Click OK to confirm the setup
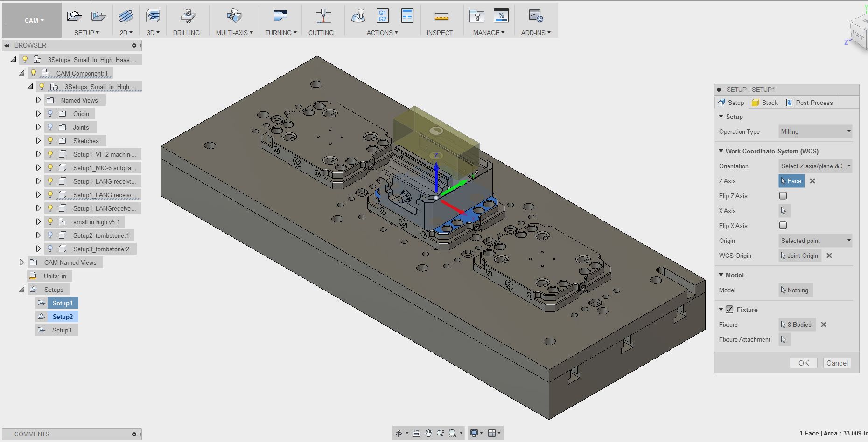Viewport: 868px width, 442px height. click(x=803, y=363)
